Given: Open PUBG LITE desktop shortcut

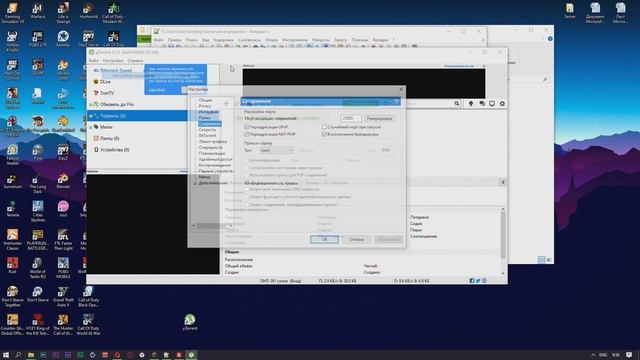Looking at the screenshot, I should 38,39.
